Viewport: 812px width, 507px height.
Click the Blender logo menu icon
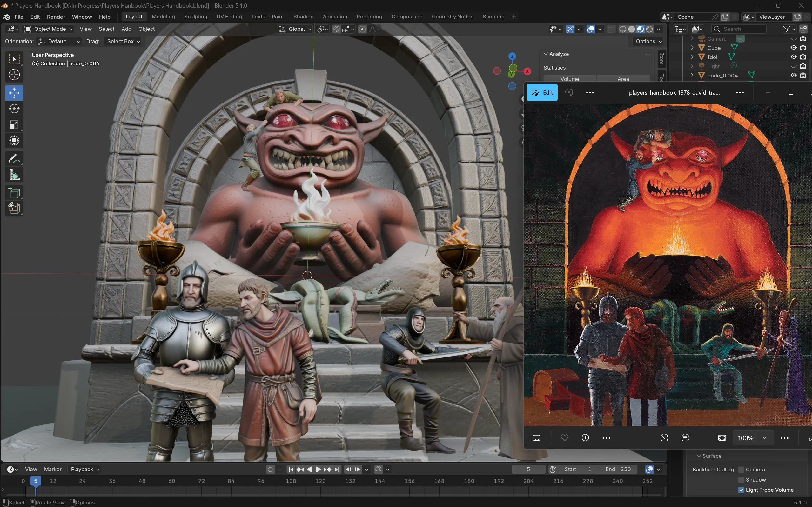point(6,17)
